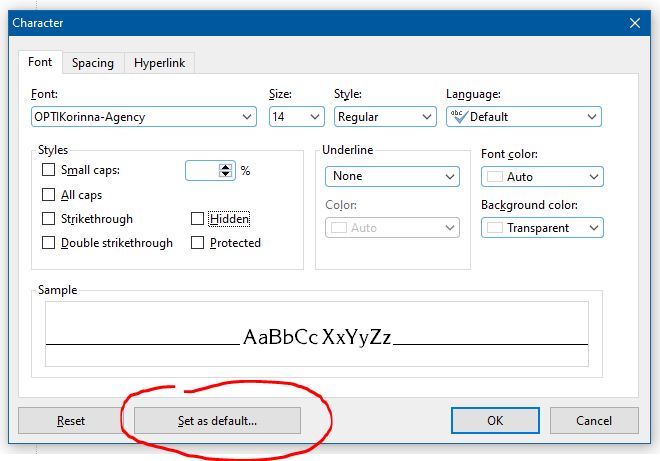Viewport: 660px width, 461px height.
Task: Toggle the Strikethrough checkbox
Action: [49, 219]
